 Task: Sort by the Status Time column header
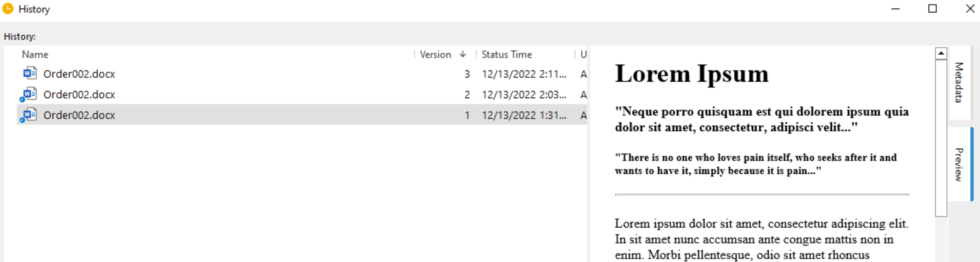click(x=506, y=54)
